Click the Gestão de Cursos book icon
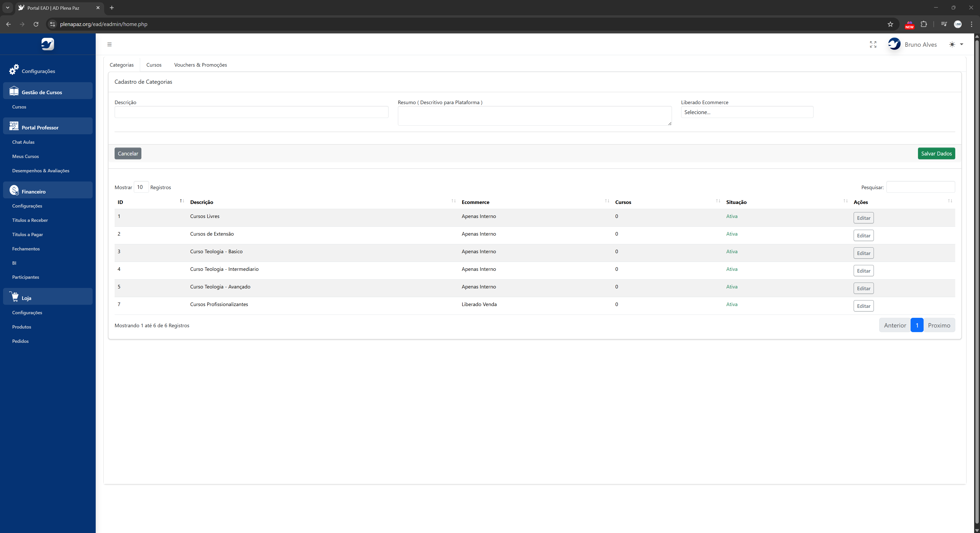 (14, 91)
